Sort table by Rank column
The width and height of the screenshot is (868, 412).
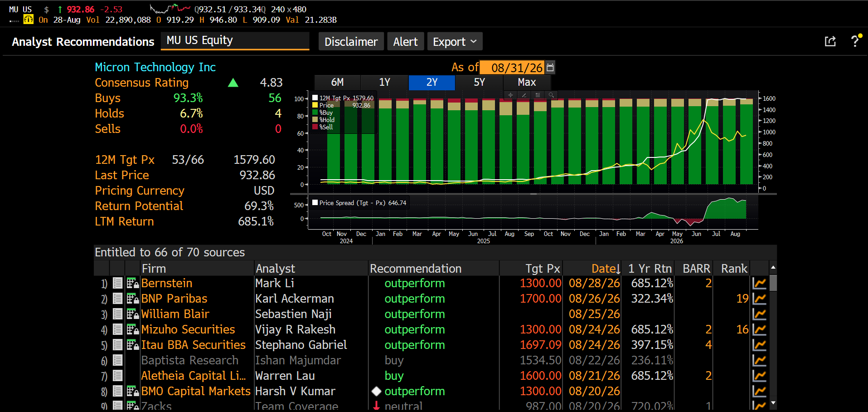point(732,269)
